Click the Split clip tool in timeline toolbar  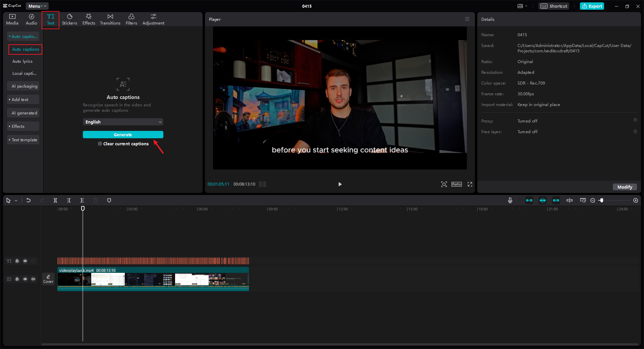point(55,200)
